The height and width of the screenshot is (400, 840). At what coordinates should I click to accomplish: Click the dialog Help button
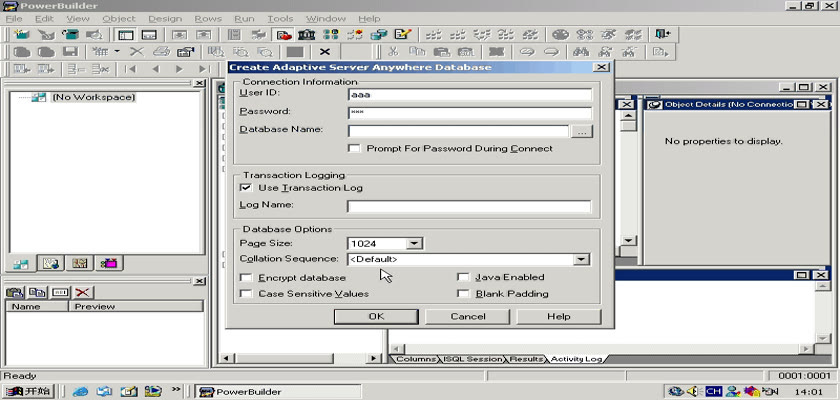[x=559, y=316]
